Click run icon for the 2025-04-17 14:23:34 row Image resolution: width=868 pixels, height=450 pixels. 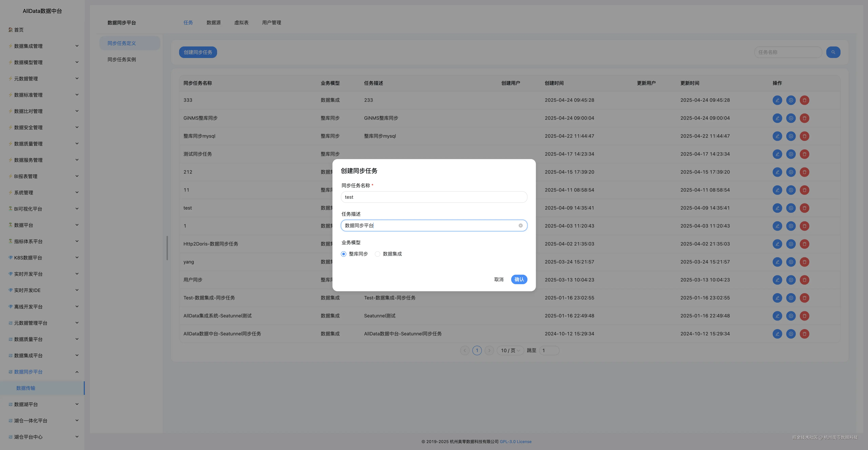click(790, 154)
